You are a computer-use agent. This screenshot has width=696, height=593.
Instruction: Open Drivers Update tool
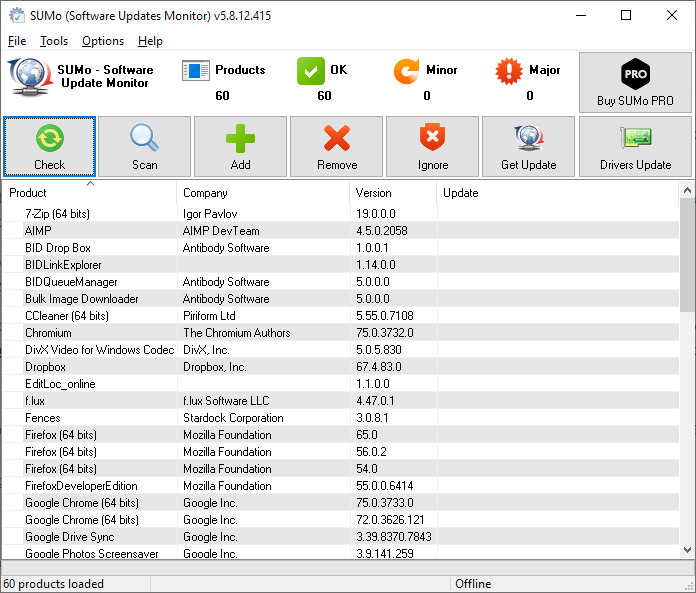click(635, 146)
